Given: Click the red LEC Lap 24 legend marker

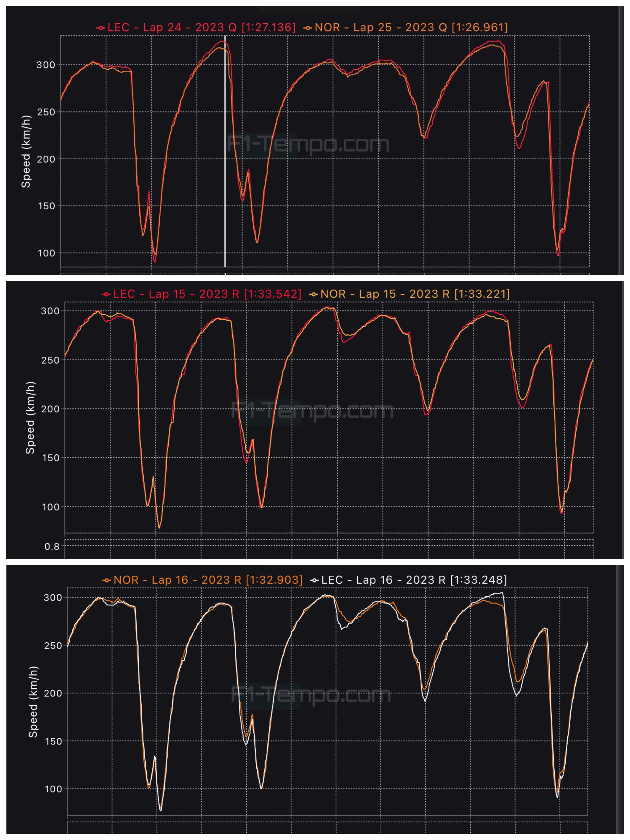Looking at the screenshot, I should 101,28.
